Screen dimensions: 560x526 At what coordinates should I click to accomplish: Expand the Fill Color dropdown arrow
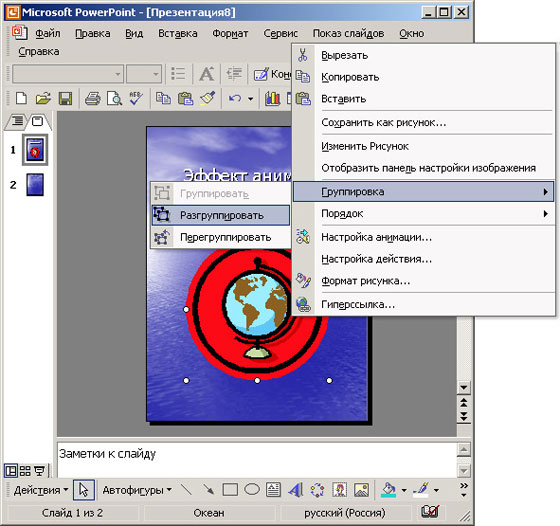tap(404, 490)
